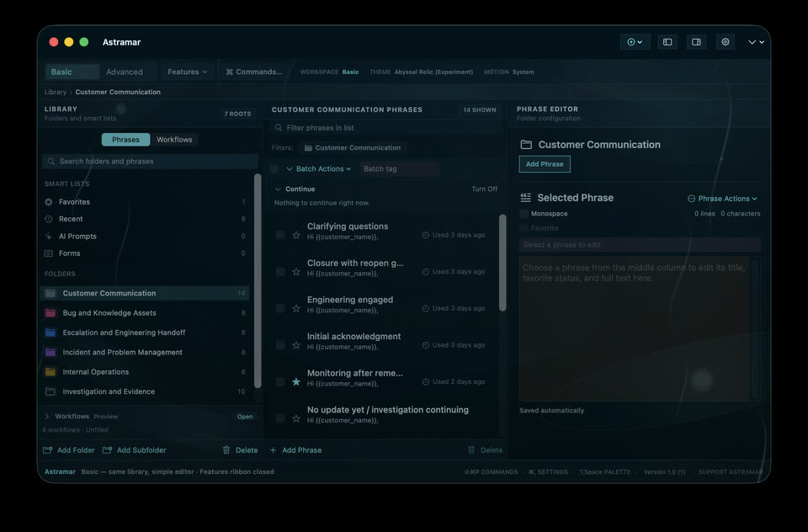This screenshot has height=532, width=808.
Task: Toggle the left sidebar panel icon
Action: point(667,42)
